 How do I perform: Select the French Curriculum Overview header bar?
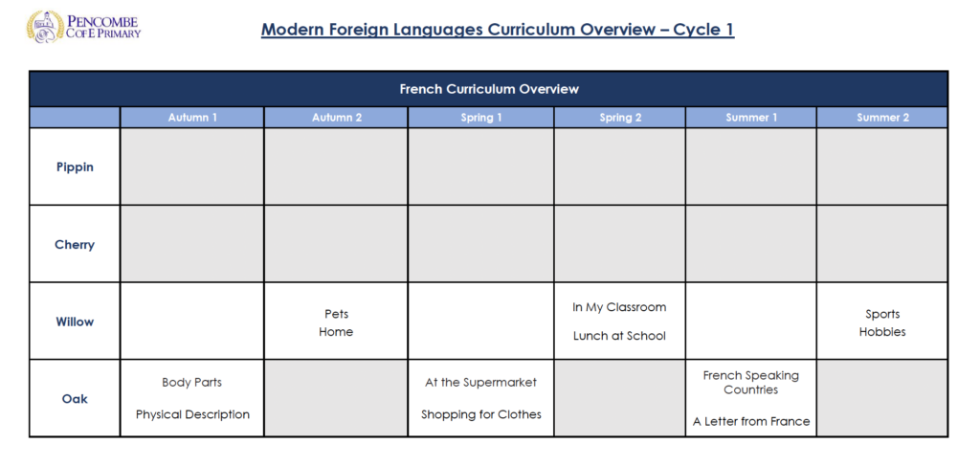click(488, 89)
